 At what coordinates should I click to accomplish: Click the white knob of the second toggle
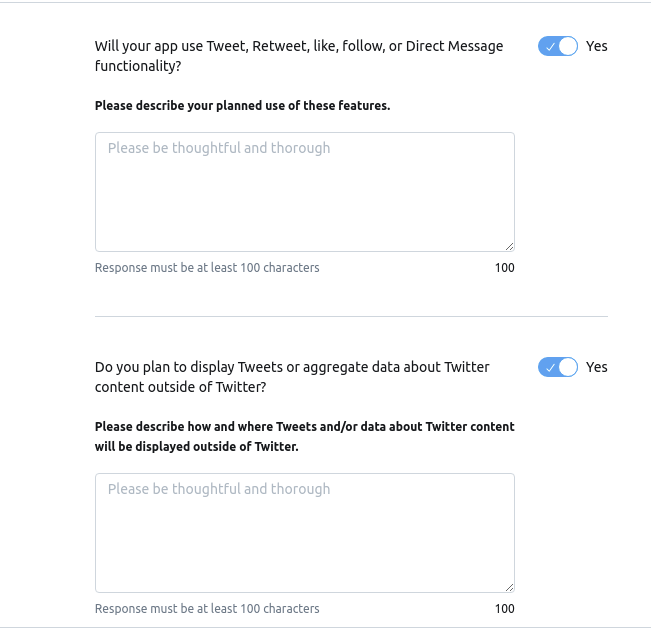[x=568, y=367]
